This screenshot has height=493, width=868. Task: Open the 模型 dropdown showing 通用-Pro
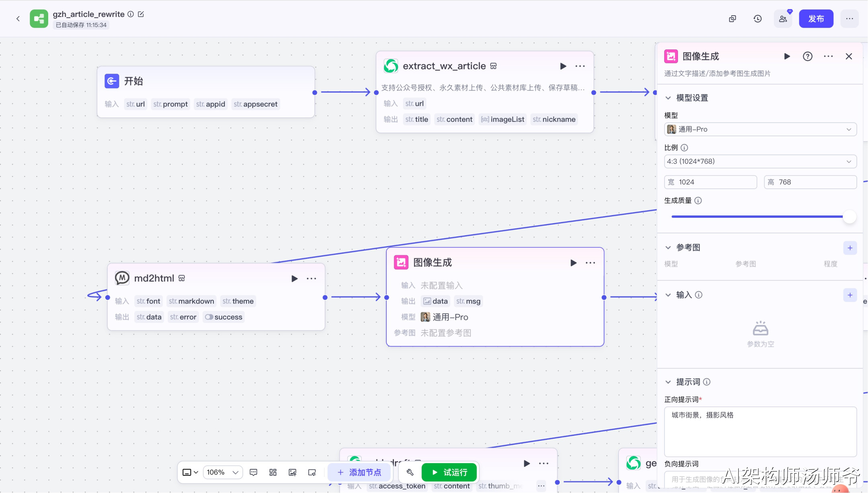click(760, 129)
